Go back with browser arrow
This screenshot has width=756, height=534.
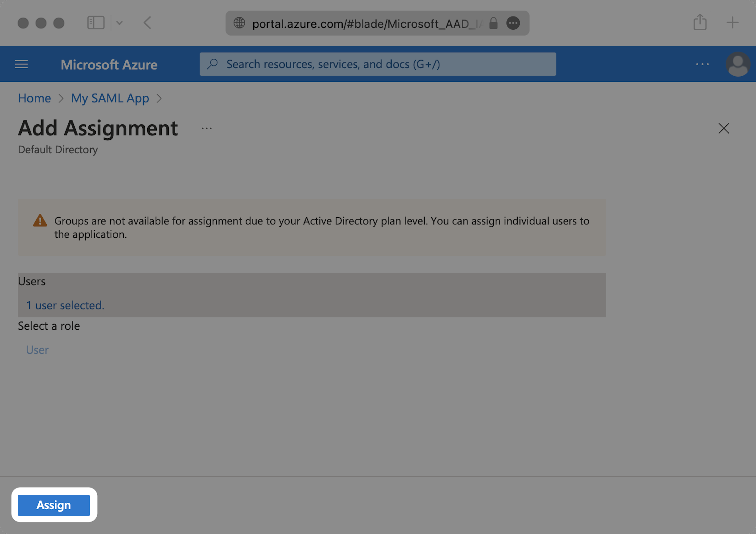click(x=147, y=23)
